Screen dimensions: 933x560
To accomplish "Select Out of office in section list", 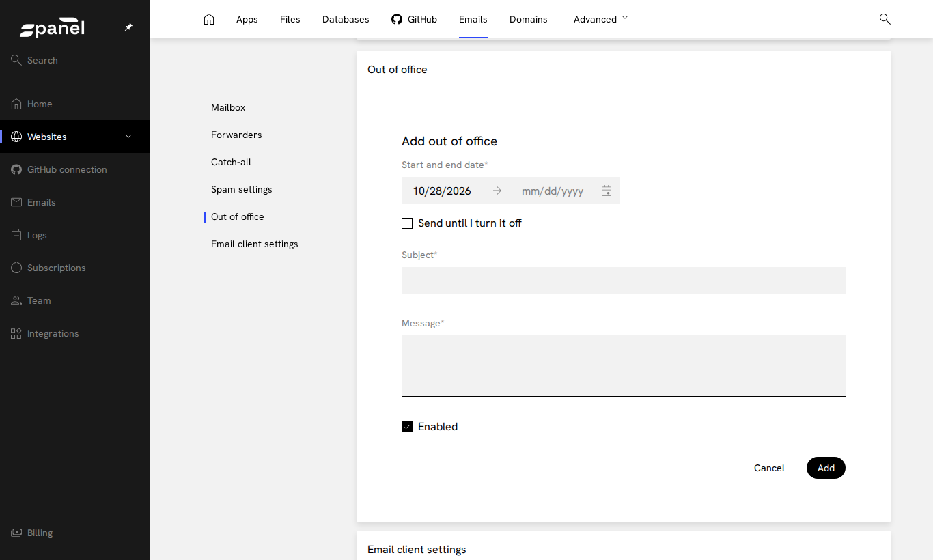I will point(238,216).
